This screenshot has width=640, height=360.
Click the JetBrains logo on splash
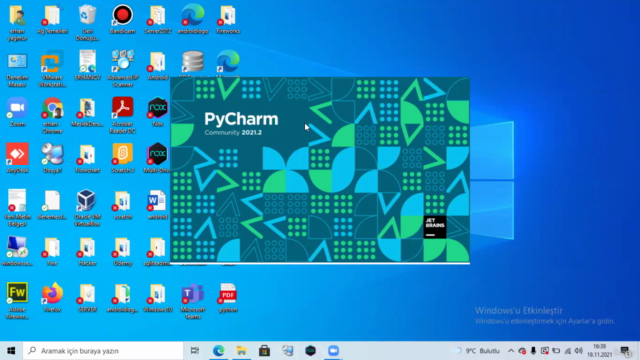435,227
